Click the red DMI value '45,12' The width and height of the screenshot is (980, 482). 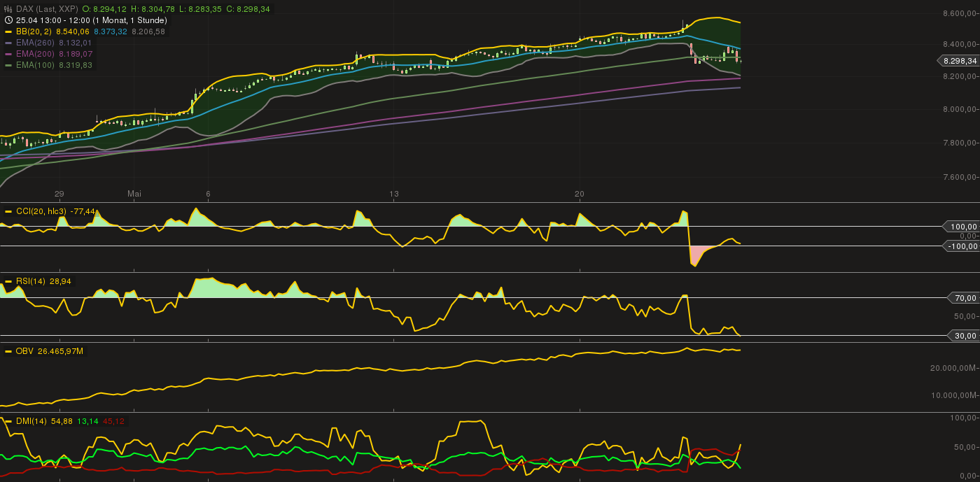(113, 421)
